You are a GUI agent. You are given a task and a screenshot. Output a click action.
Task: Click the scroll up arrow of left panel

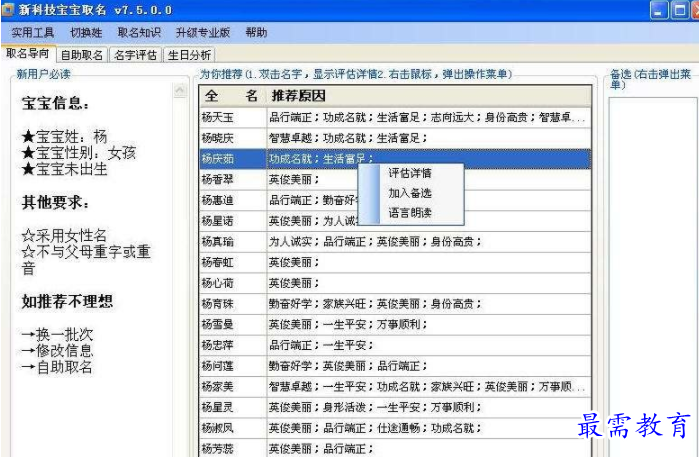(x=180, y=91)
